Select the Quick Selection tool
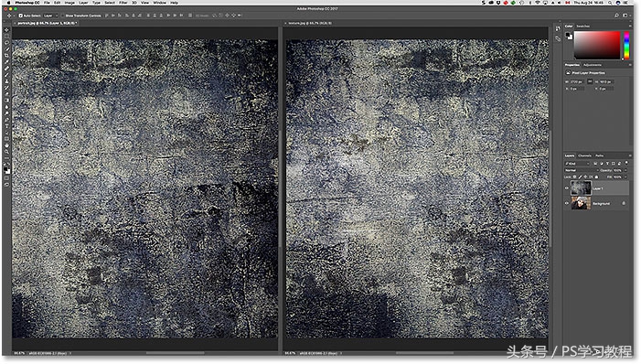The height and width of the screenshot is (364, 641). pos(6,49)
